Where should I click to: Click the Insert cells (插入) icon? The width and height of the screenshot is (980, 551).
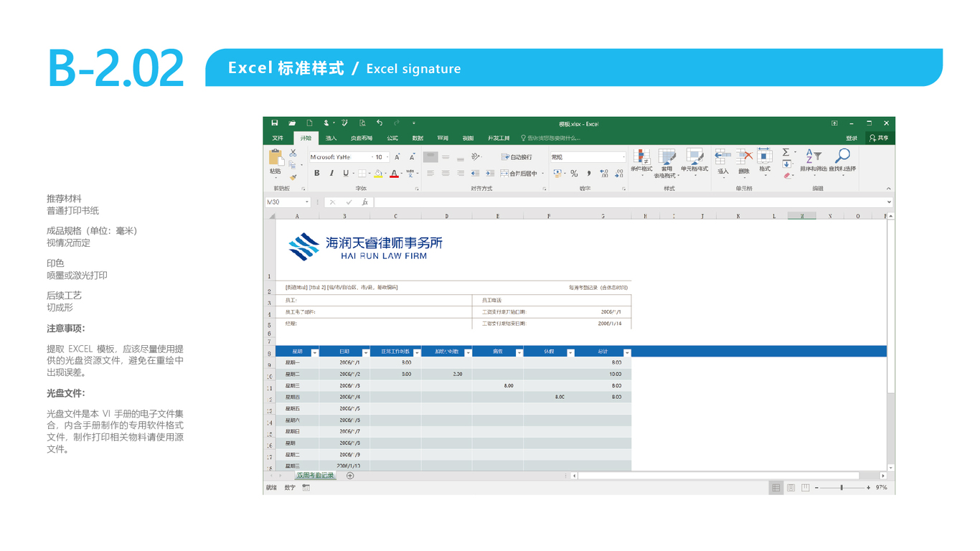pyautogui.click(x=723, y=156)
